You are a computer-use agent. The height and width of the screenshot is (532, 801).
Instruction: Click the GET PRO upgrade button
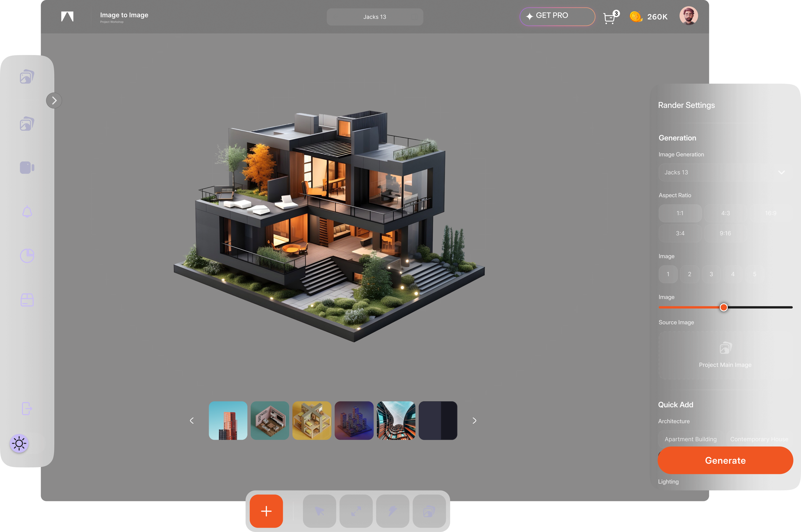(557, 16)
